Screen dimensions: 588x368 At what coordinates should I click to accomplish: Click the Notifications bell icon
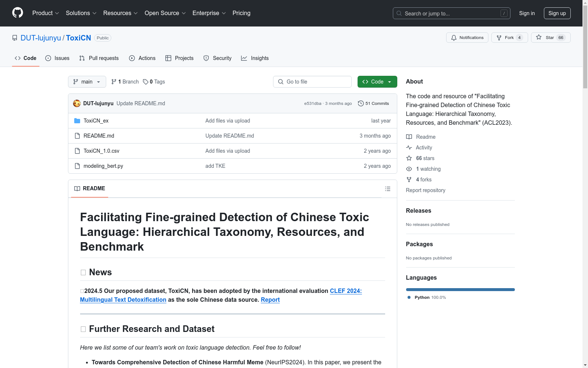click(x=454, y=38)
